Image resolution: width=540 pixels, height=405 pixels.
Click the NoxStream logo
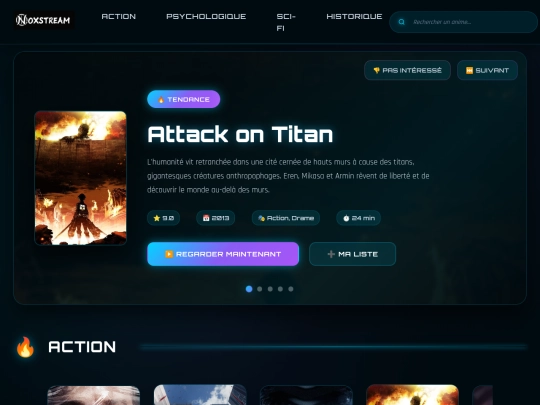pyautogui.click(x=44, y=20)
